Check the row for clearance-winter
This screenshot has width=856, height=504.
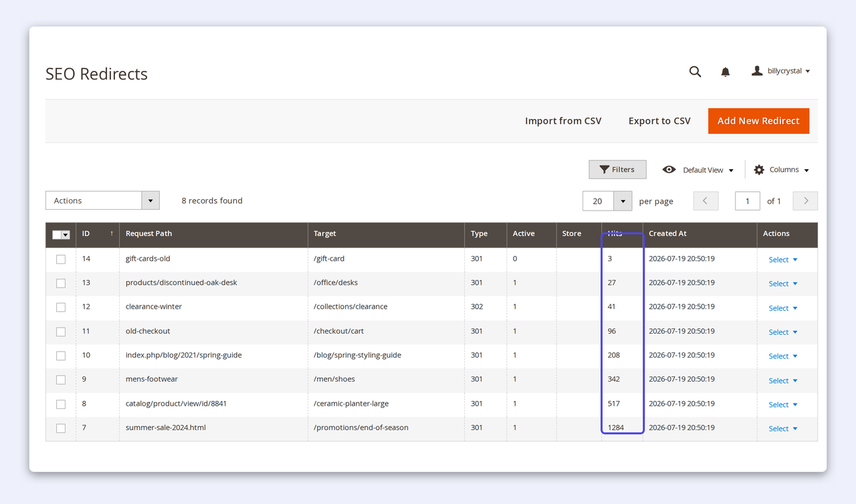tap(61, 307)
